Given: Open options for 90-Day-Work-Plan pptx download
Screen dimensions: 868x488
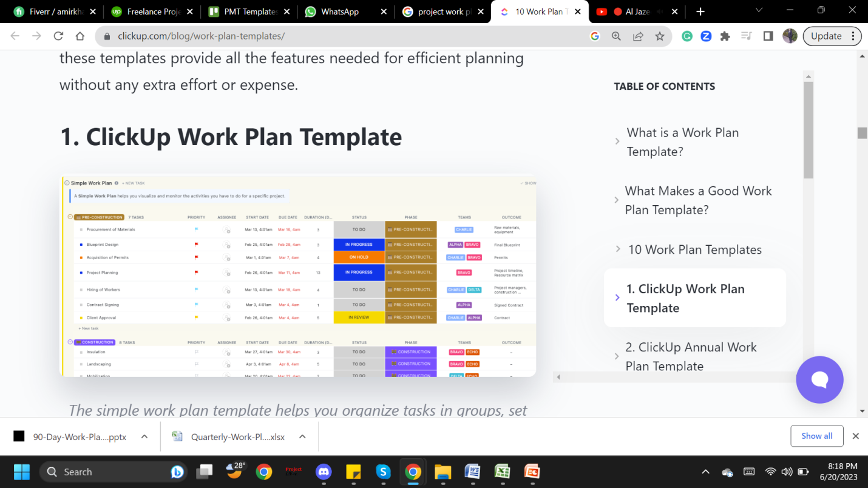Looking at the screenshot, I should [144, 436].
